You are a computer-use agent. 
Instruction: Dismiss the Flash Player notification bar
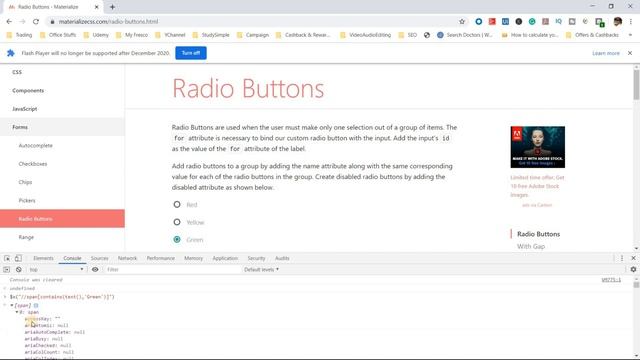630,53
